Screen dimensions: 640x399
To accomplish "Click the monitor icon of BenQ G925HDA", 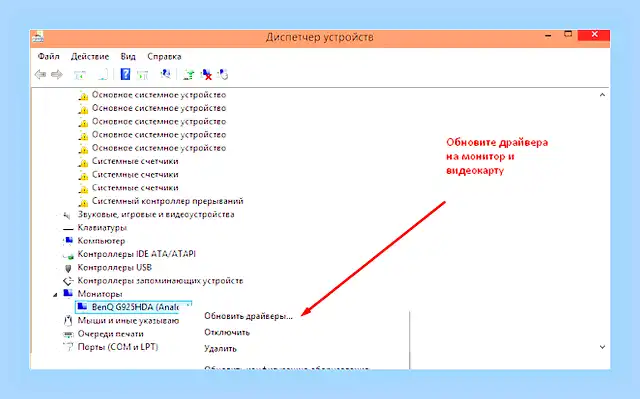I will (x=82, y=306).
